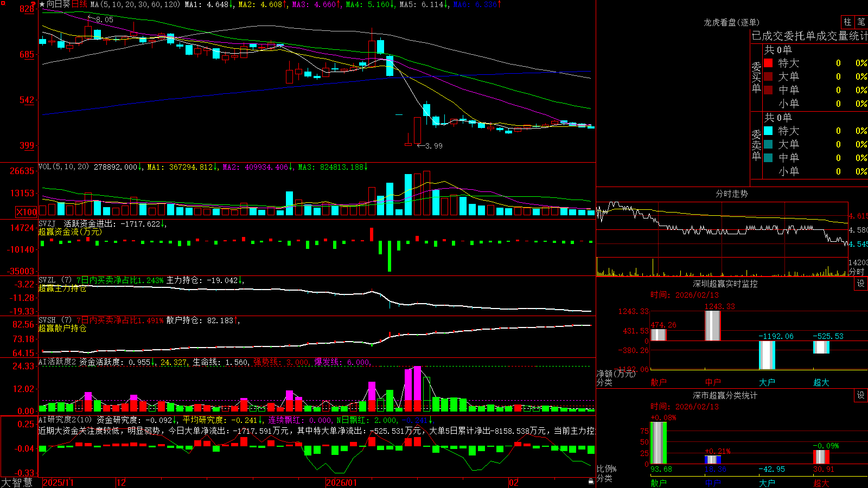The height and width of the screenshot is (488, 868).
Task: Switch Dragon-Tiger view to 笔 tick mode
Action: click(x=861, y=22)
